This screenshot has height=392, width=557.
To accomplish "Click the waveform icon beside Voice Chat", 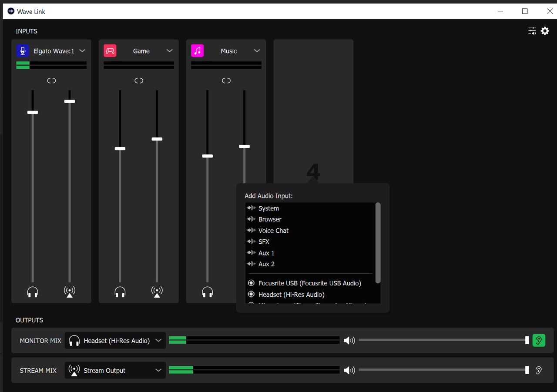I will pyautogui.click(x=251, y=230).
